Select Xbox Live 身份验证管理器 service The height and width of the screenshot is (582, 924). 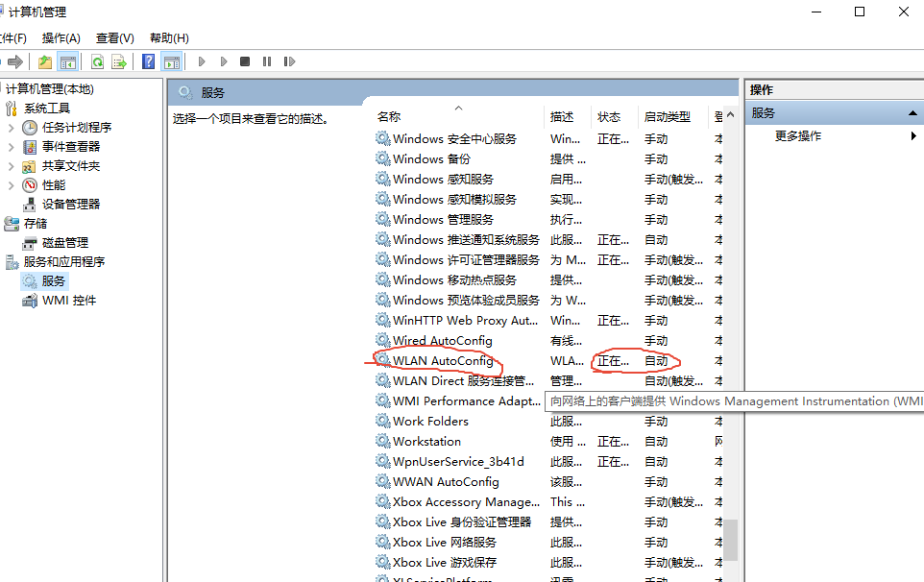coord(548,521)
